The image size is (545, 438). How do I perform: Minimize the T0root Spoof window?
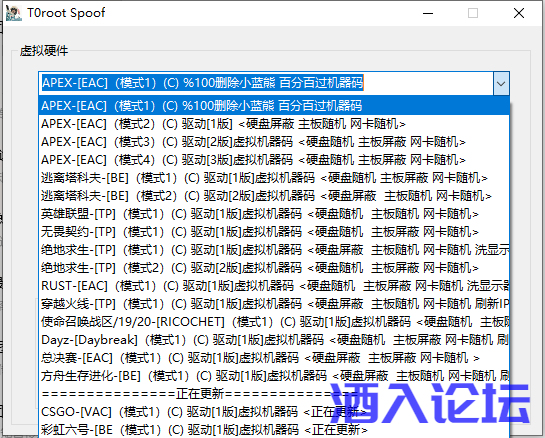click(x=428, y=13)
